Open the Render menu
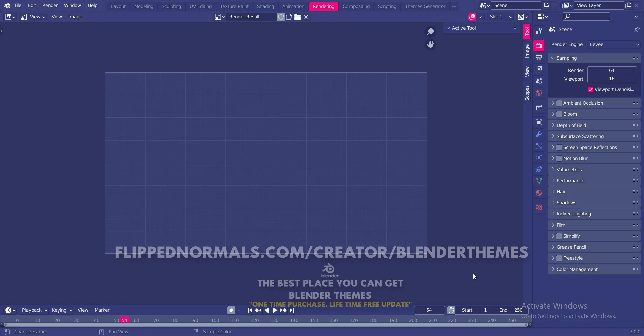 (50, 6)
